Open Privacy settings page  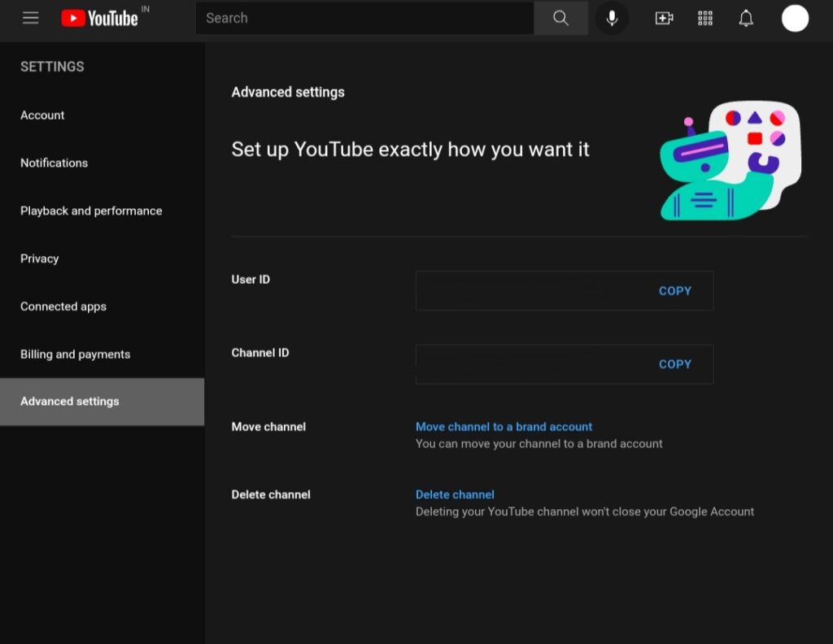click(102, 259)
